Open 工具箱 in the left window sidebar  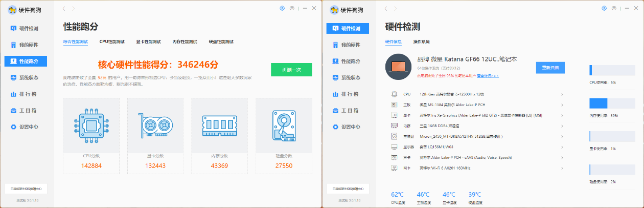[25, 111]
